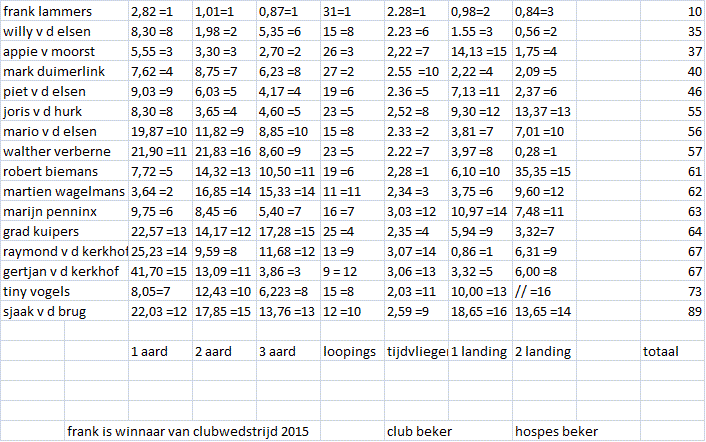Select willy v d elsen name cell
The width and height of the screenshot is (706, 442).
point(64,32)
